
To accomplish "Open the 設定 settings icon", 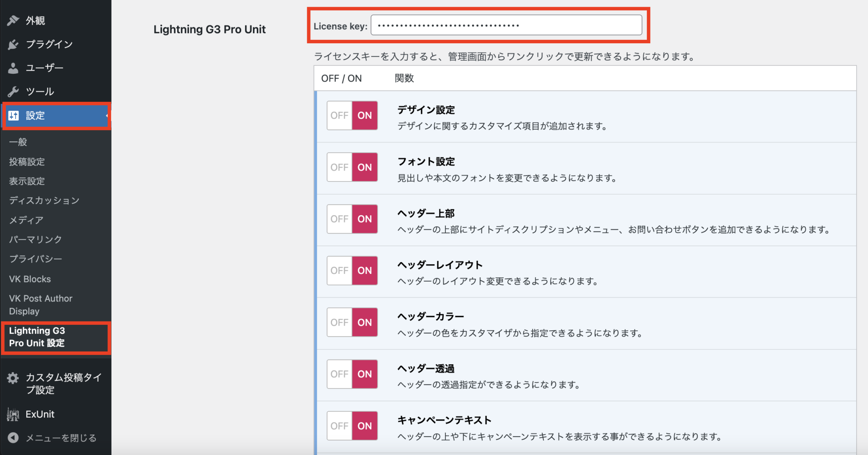I will pos(14,115).
